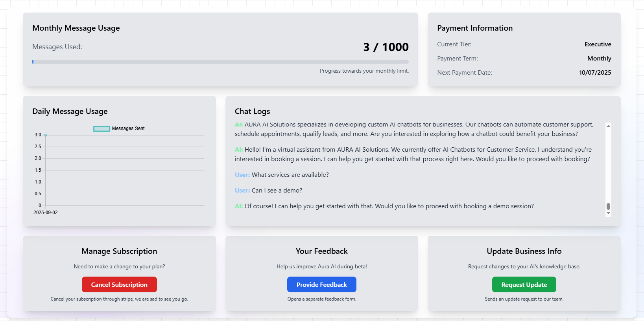Screen dimensions: 644x321
Task: Click the Messages Sent legend label
Action: tap(128, 128)
